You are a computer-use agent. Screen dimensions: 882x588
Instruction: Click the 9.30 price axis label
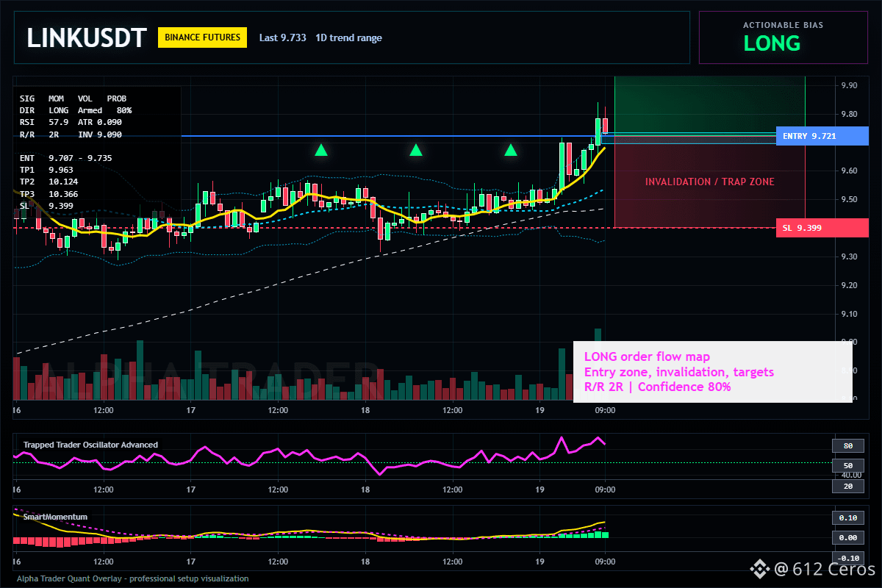click(x=849, y=257)
